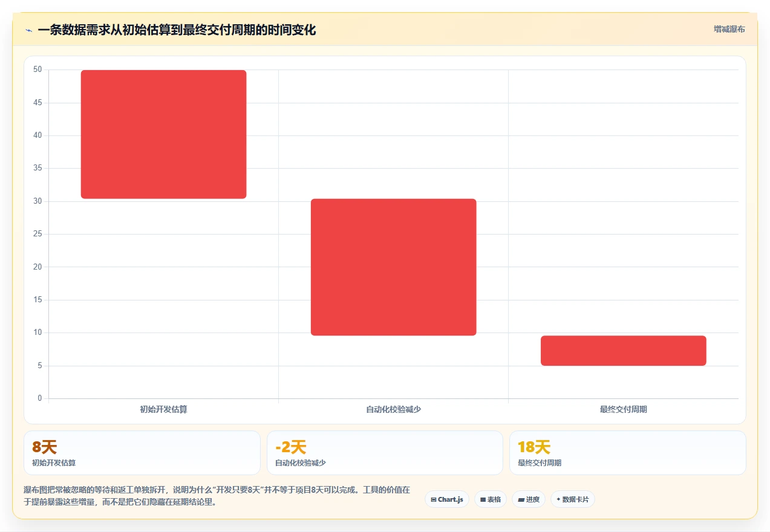Click the 初始开发估算 x-axis label
This screenshot has height=532, width=770.
click(163, 409)
